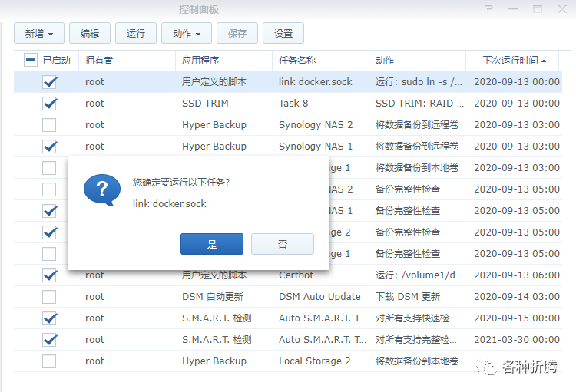This screenshot has width=576, height=392.
Task: Open the 设置 toolbar button
Action: pyautogui.click(x=283, y=34)
